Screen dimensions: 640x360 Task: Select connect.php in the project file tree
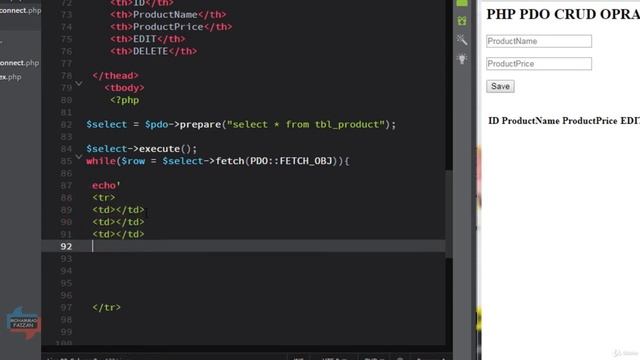coord(20,63)
